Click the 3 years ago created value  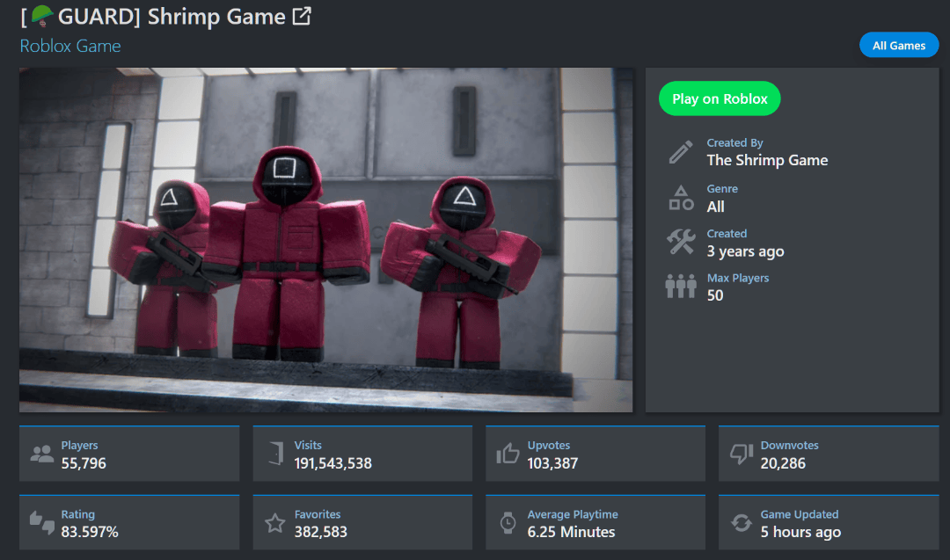click(745, 251)
